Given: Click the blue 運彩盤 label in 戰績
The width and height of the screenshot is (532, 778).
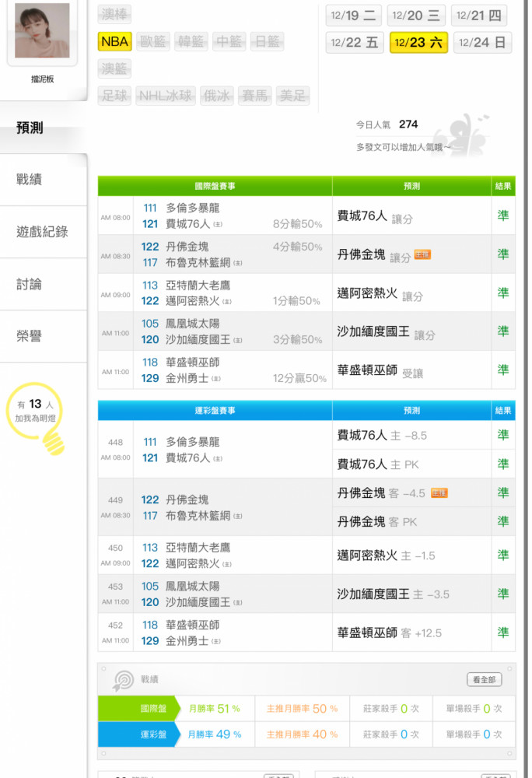Looking at the screenshot, I should click(x=138, y=734).
